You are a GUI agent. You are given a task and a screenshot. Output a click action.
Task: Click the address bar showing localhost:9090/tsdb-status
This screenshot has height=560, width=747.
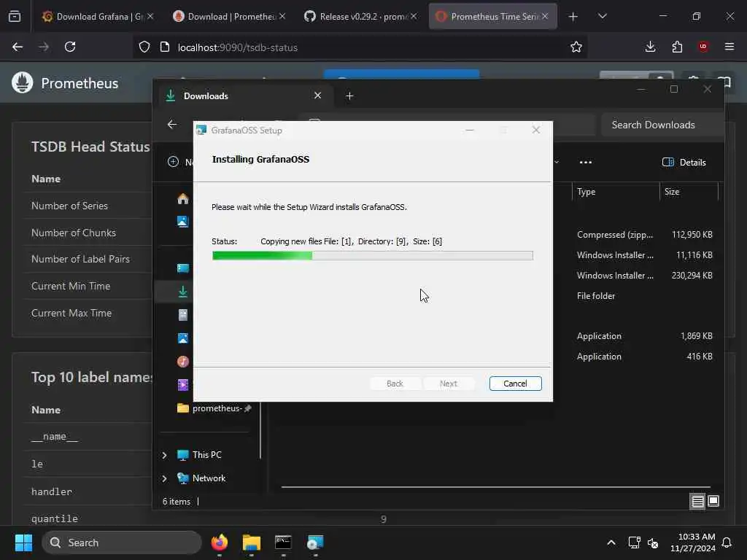(360, 47)
